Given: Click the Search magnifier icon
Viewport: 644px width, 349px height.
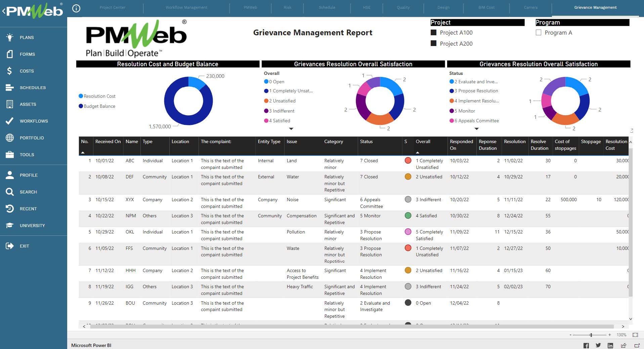Looking at the screenshot, I should 10,192.
